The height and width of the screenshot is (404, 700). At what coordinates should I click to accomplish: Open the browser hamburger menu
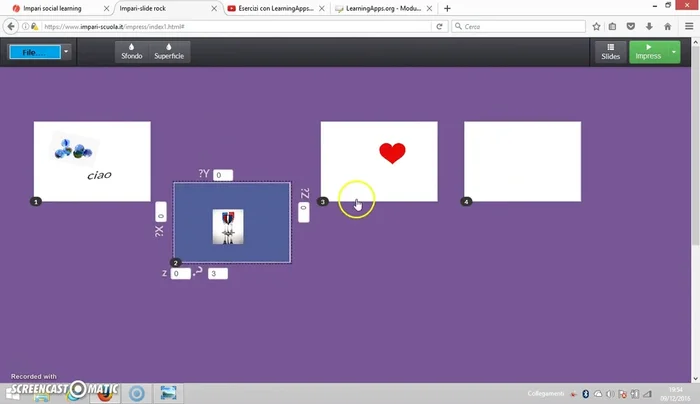point(687,26)
